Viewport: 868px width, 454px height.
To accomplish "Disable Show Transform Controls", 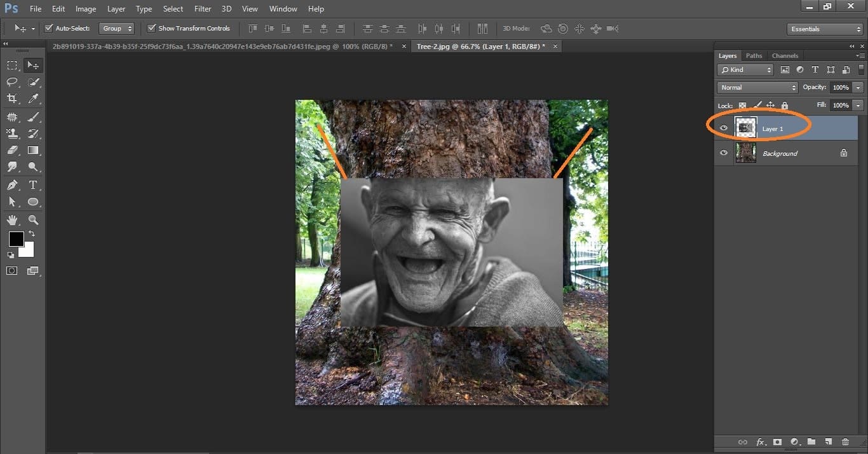I will 151,28.
